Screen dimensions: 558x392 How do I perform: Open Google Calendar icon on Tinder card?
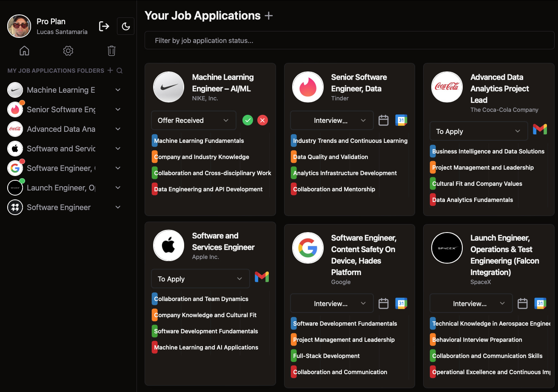401,120
